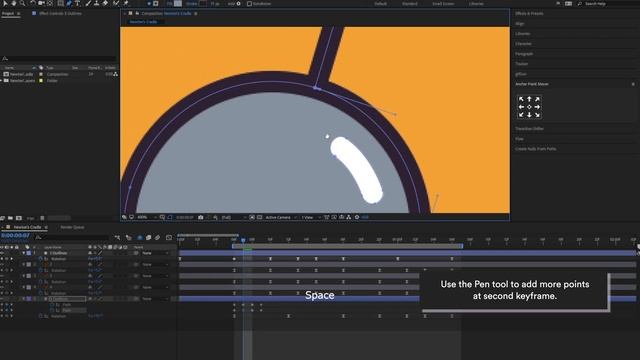The image size is (640, 360).
Task: Select the Zoom magnifier tool
Action: (22, 3)
